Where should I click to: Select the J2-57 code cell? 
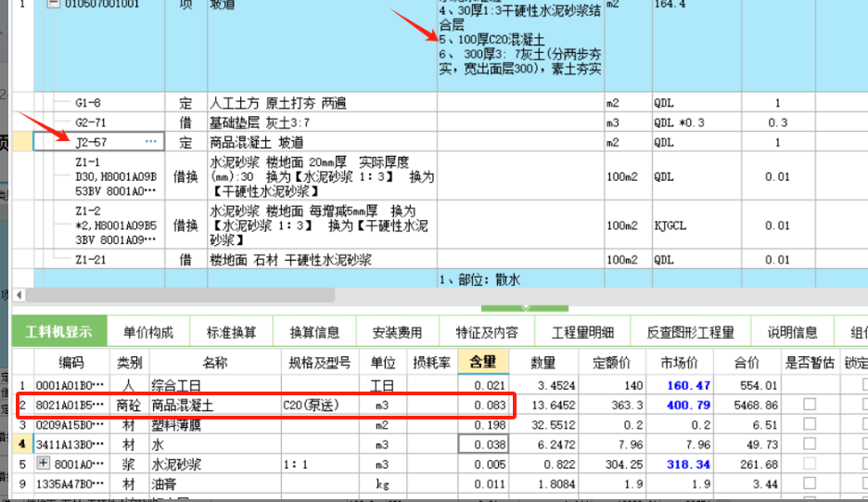click(98, 142)
